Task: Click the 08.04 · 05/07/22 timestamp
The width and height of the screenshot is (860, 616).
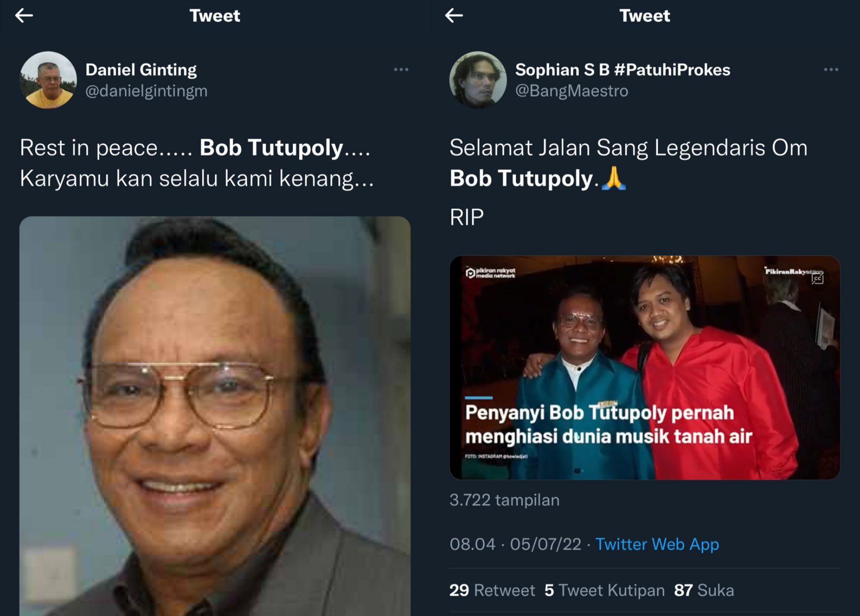Action: click(x=515, y=544)
